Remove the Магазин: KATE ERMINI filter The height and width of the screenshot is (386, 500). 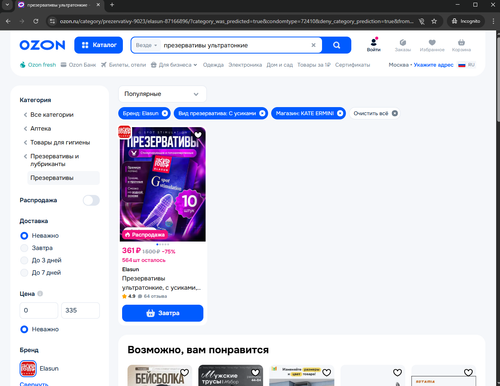340,113
